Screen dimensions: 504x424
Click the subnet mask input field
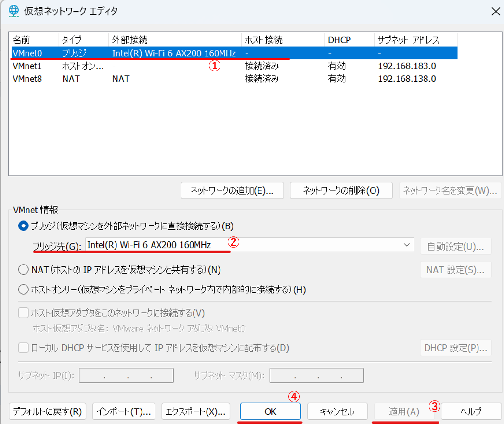(317, 375)
